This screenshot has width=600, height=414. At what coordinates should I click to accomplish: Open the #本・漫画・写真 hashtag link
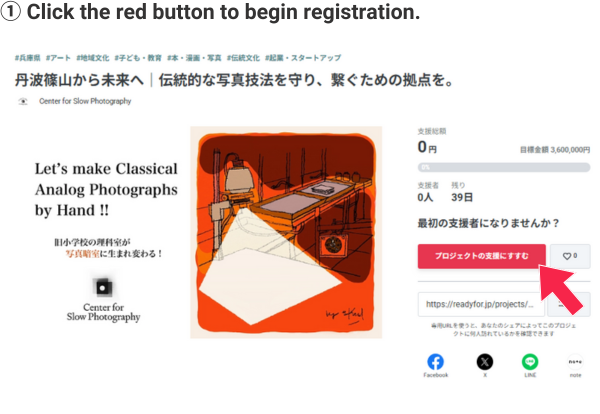194,58
